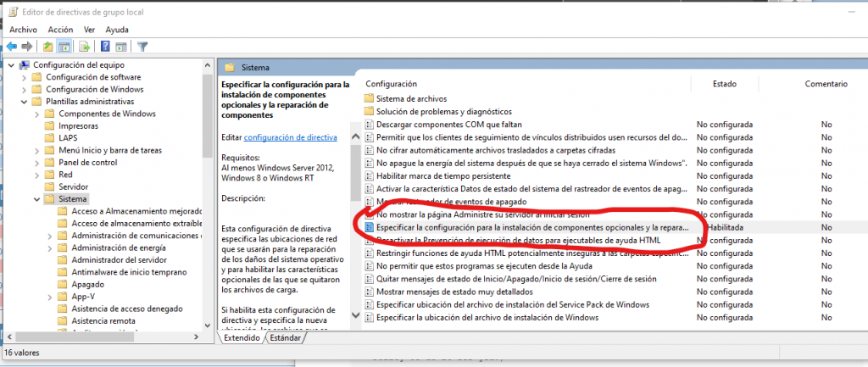Viewport: 868px width, 367px height.
Task: Click the Forward arrow toolbar icon
Action: tap(27, 46)
